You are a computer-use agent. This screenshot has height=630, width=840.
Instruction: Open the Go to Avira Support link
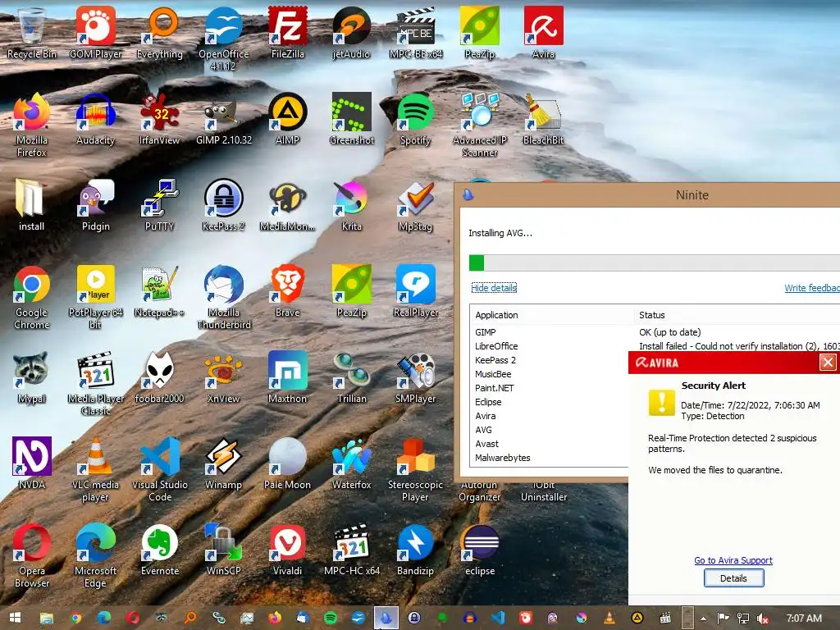tap(733, 559)
